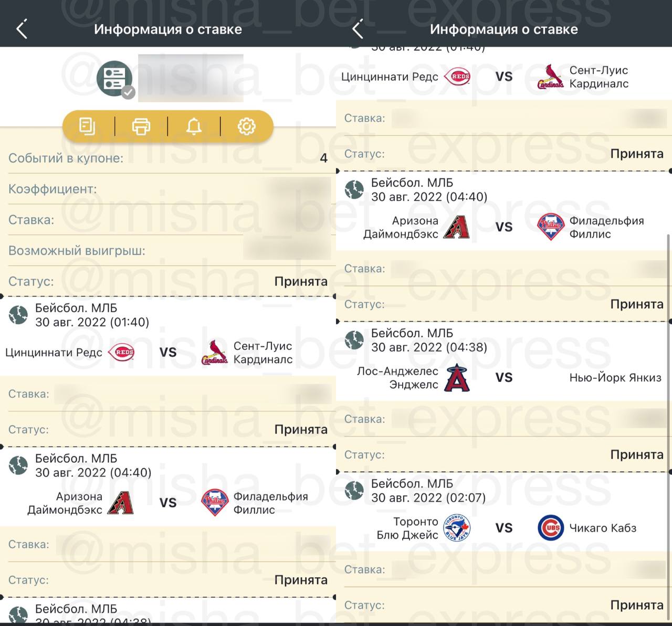
Task: Tap 'Принята' status in coupon summary
Action: pyautogui.click(x=301, y=281)
